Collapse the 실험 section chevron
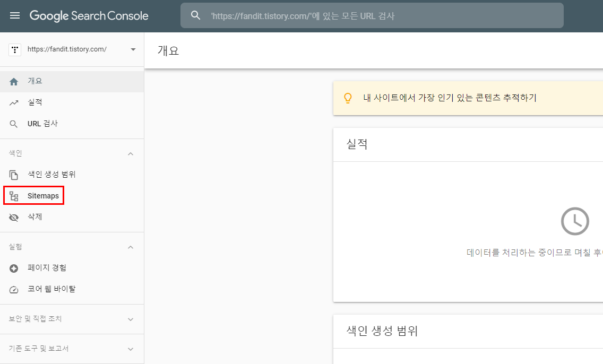The height and width of the screenshot is (364, 603). [131, 247]
